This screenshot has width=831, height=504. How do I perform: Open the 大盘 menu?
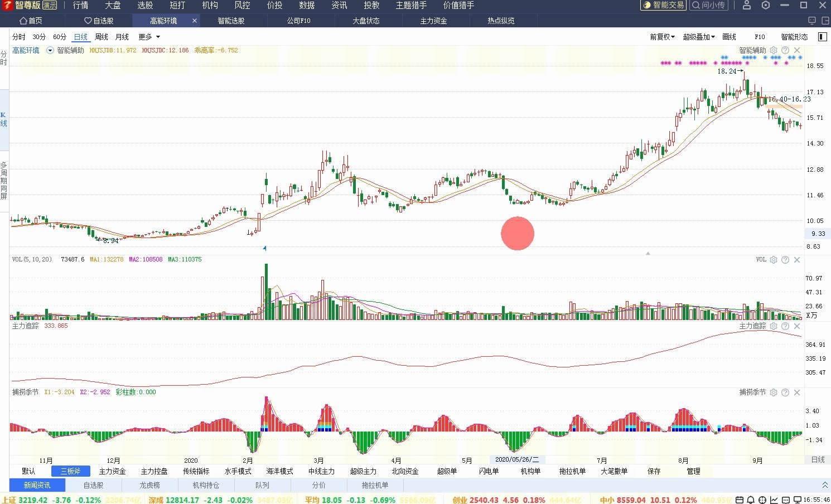tap(113, 5)
